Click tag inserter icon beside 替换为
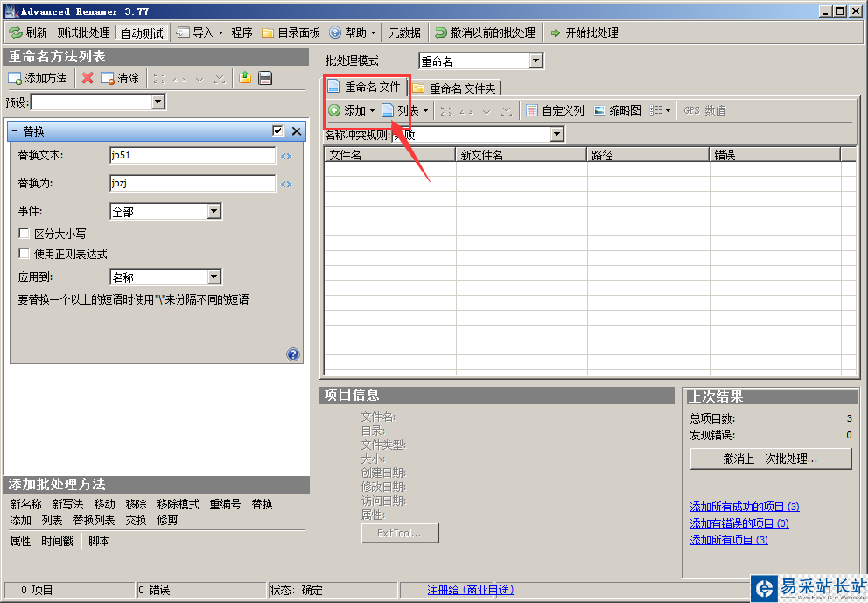868x603 pixels. pos(285,184)
